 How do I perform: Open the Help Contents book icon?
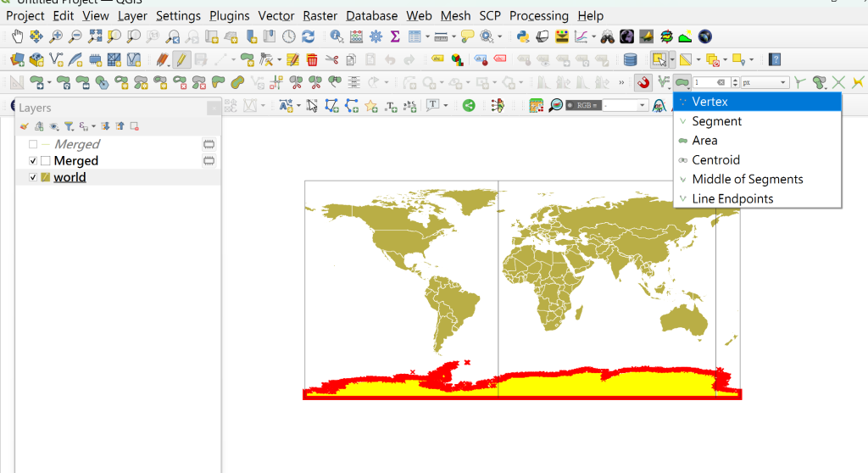tap(775, 59)
